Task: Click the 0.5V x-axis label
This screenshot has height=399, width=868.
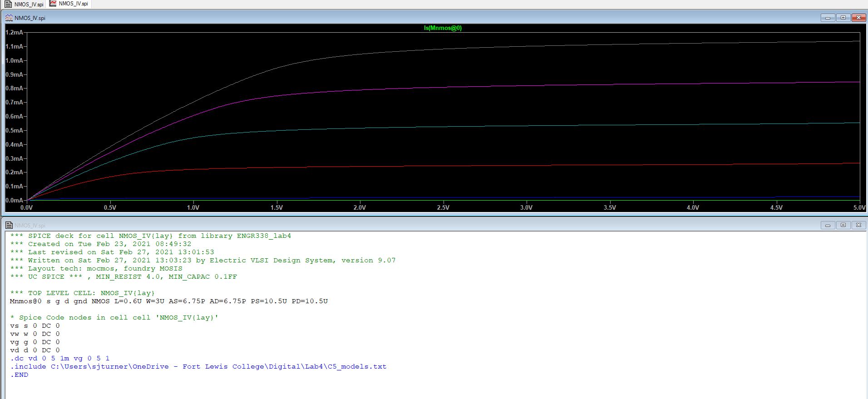Action: tap(110, 207)
